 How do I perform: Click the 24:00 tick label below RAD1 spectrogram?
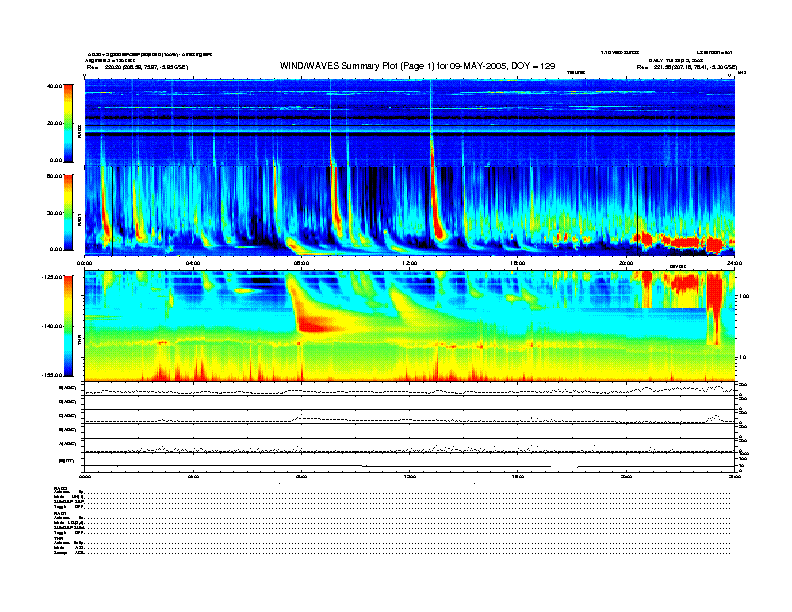[x=734, y=263]
